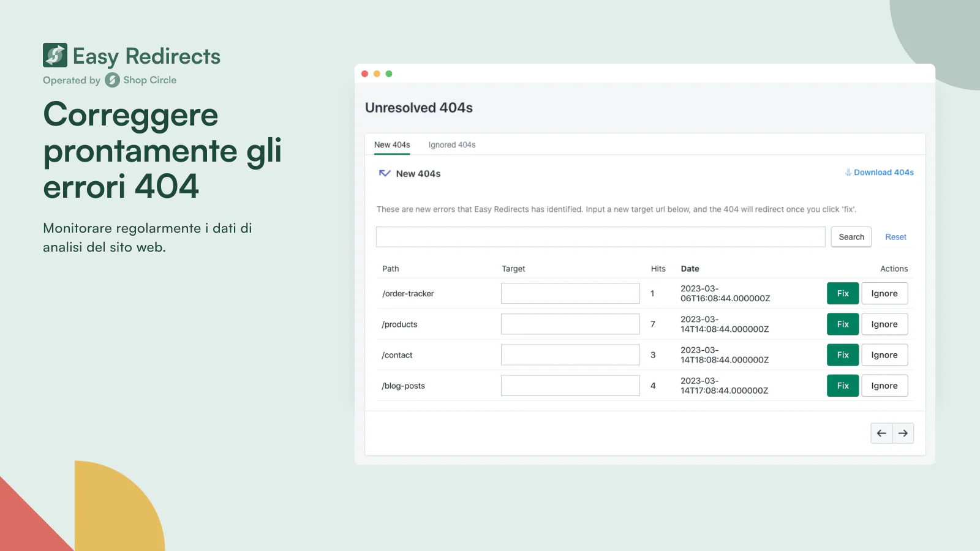The height and width of the screenshot is (551, 980).
Task: Click the Unresolved 404s page heading
Action: point(419,108)
